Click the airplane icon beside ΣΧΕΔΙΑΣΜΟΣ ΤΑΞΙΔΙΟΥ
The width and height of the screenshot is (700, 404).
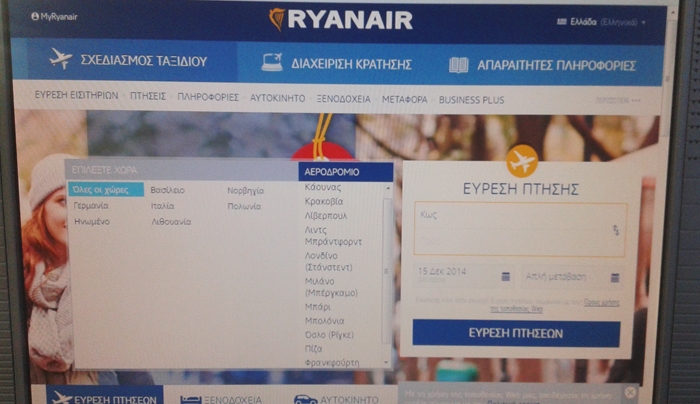[61, 58]
